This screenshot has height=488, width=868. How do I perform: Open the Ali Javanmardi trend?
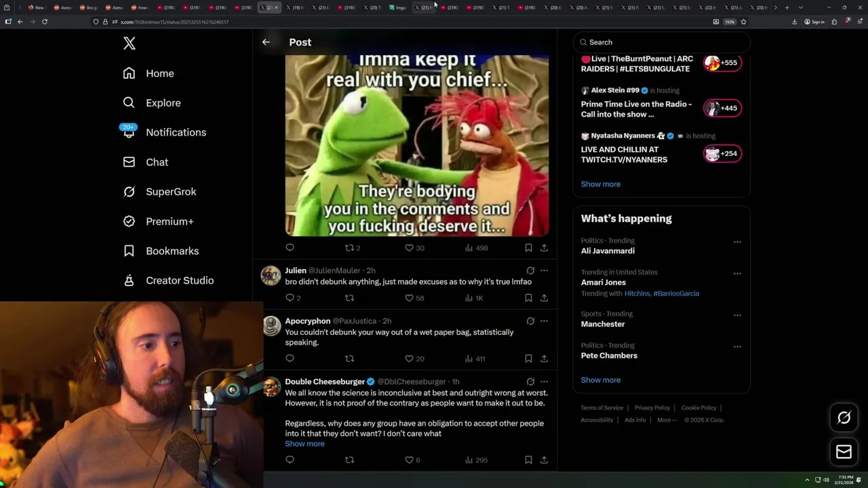pos(608,251)
